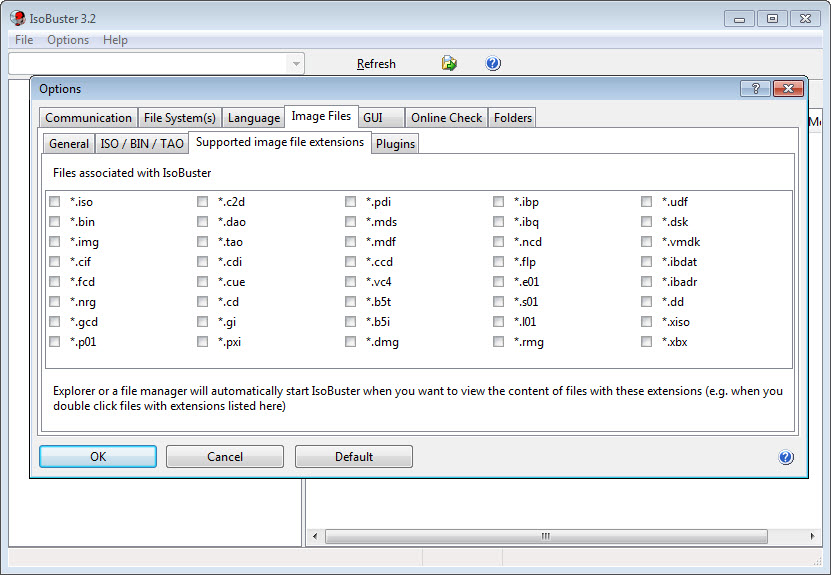Open the File menu
Image resolution: width=831 pixels, height=575 pixels.
24,40
